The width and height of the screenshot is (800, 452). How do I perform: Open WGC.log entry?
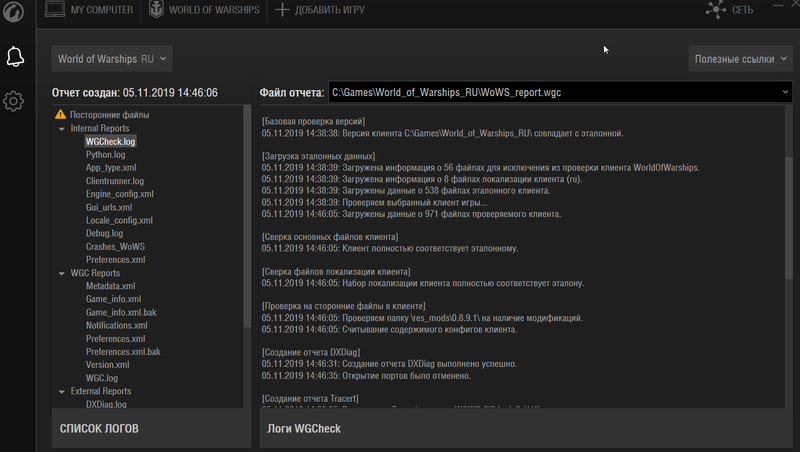click(x=102, y=378)
